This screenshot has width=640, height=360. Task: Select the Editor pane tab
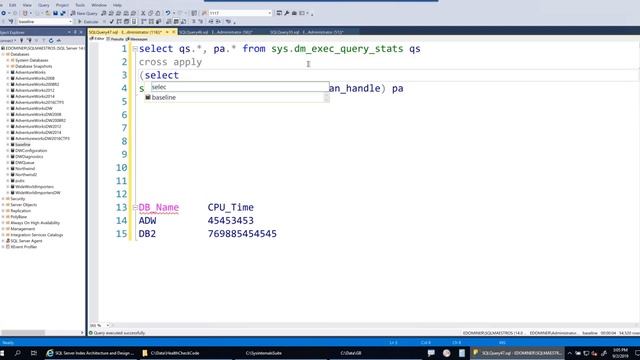(x=97, y=39)
